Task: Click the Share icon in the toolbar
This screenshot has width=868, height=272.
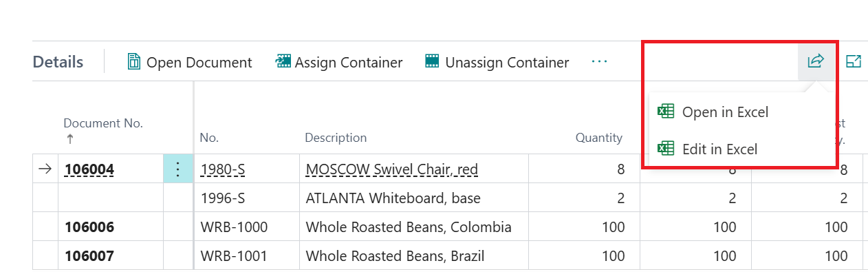Action: pos(816,62)
